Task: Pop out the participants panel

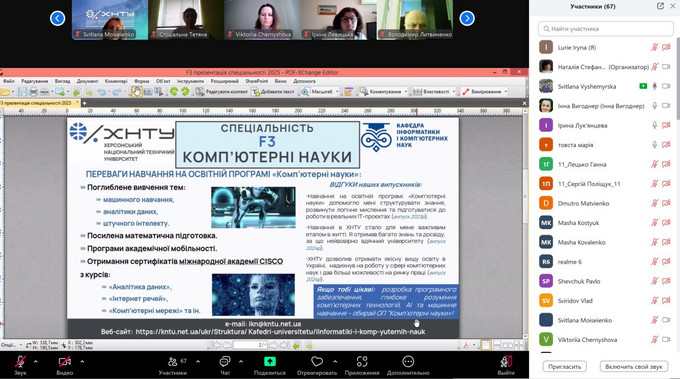Action: [660, 6]
